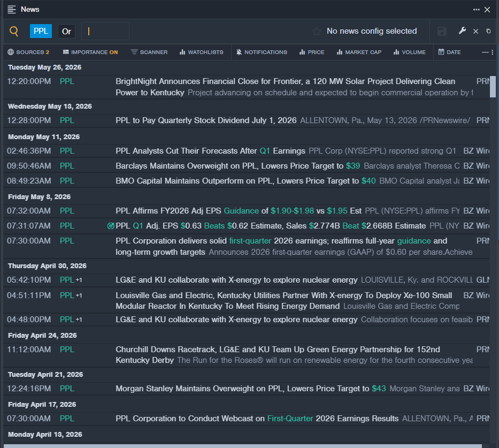The image size is (499, 448).
Task: Open the Watchlists filter menu
Action: pos(202,52)
